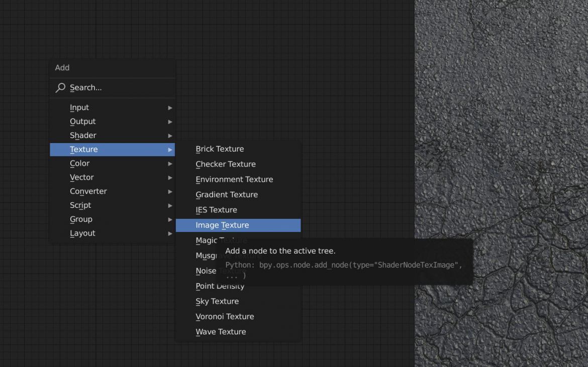The image size is (588, 367).
Task: Select Environment Texture
Action: [x=234, y=179]
